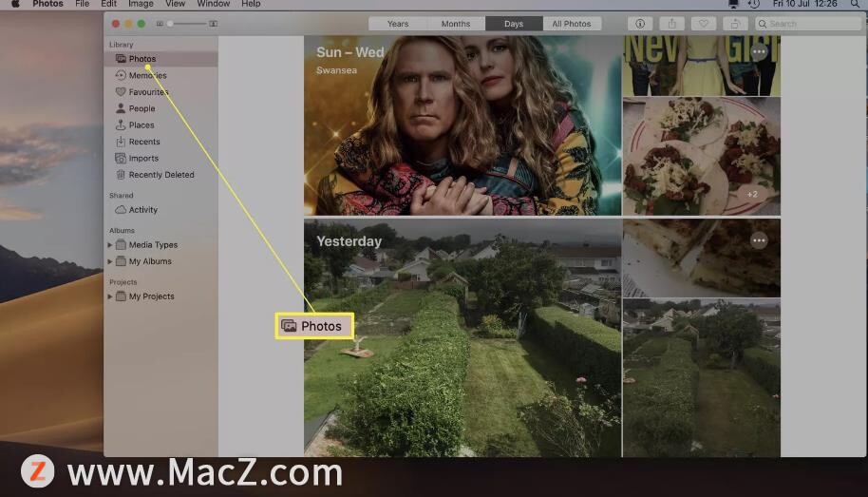Click the Share icon in toolbar

672,24
